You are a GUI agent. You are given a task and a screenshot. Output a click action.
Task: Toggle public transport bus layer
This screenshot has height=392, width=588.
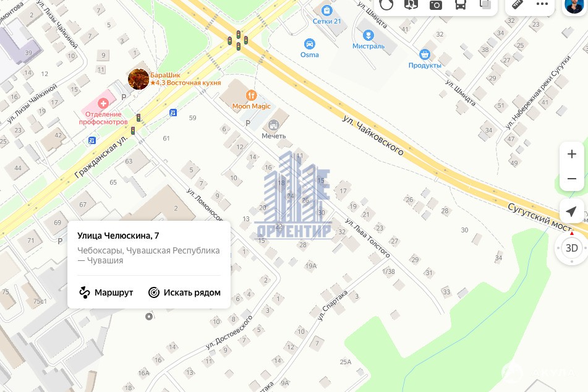pos(461,5)
